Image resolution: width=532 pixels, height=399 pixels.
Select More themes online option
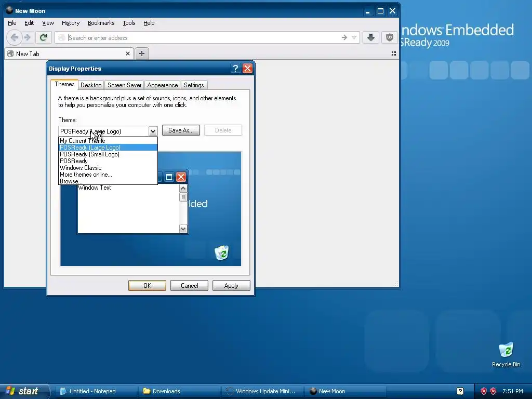(108, 175)
